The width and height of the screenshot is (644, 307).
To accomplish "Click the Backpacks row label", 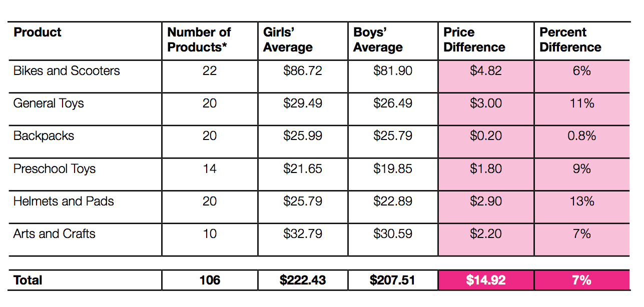I will [x=44, y=136].
